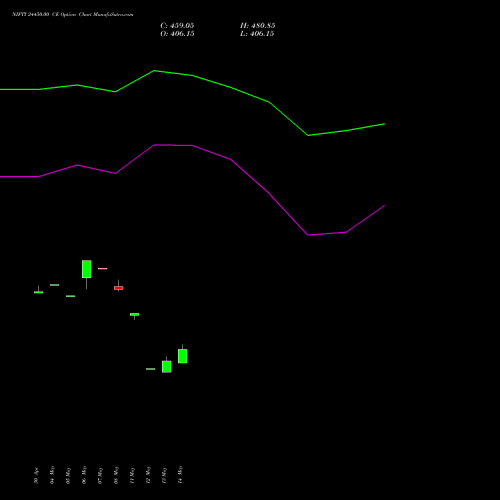This screenshot has height=500, width=500.
Task: Select the 13 May date label
Action: pos(164,475)
